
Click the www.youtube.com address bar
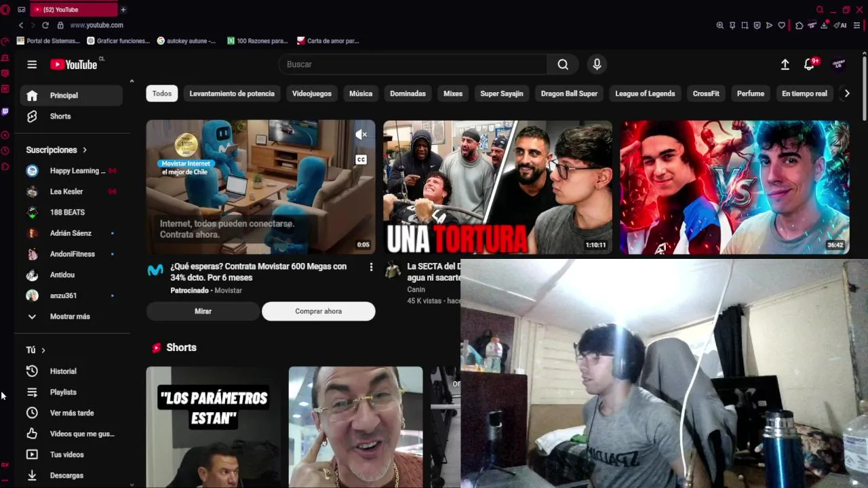[96, 25]
